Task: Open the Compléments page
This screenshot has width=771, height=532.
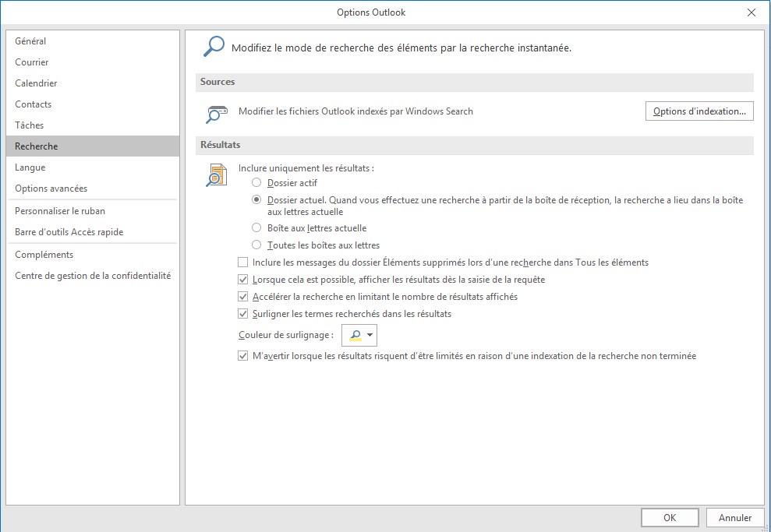Action: pyautogui.click(x=93, y=255)
